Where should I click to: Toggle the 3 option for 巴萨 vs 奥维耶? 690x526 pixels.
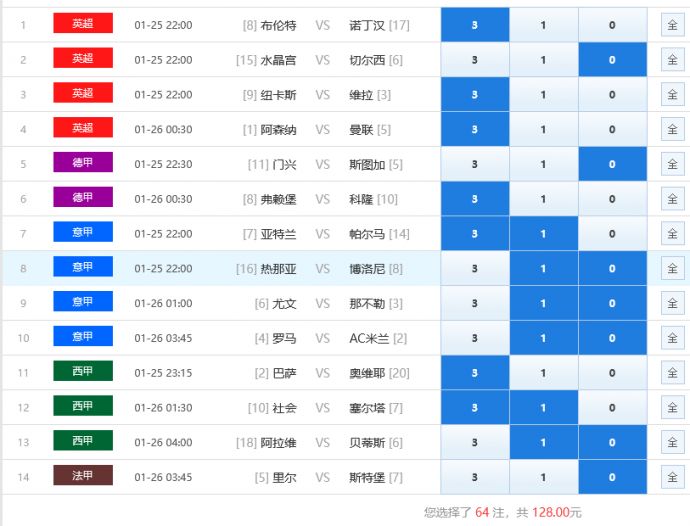(x=474, y=373)
